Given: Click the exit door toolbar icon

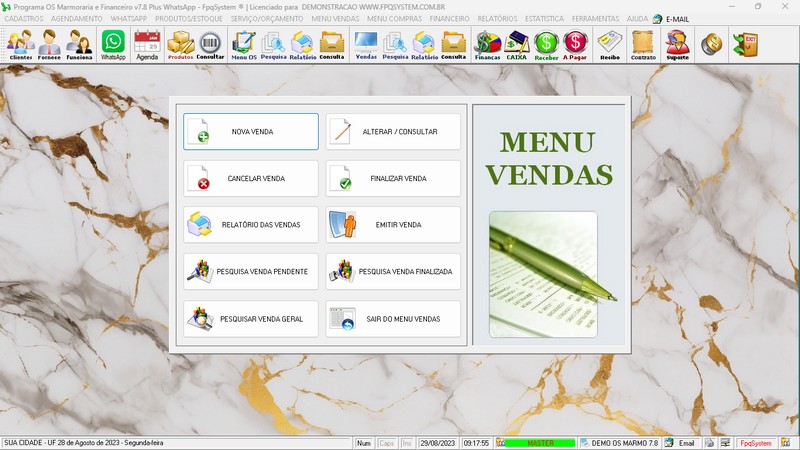Looking at the screenshot, I should pos(745,45).
